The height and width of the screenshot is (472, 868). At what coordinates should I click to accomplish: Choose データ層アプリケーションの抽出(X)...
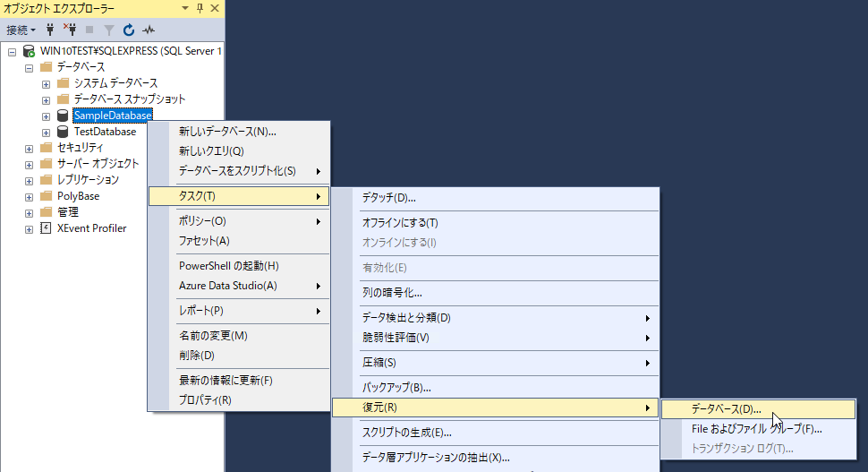click(x=496, y=458)
